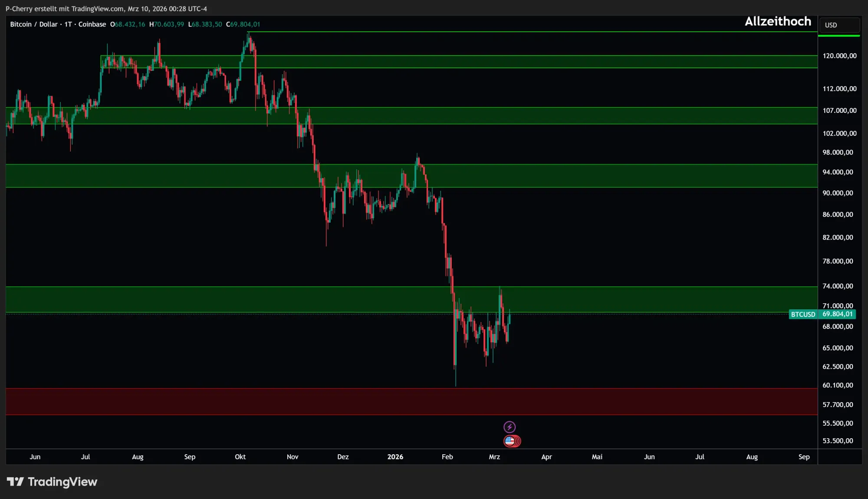Screen dimensions: 868x499
Task: Click the green line under USD selector
Action: click(838, 36)
